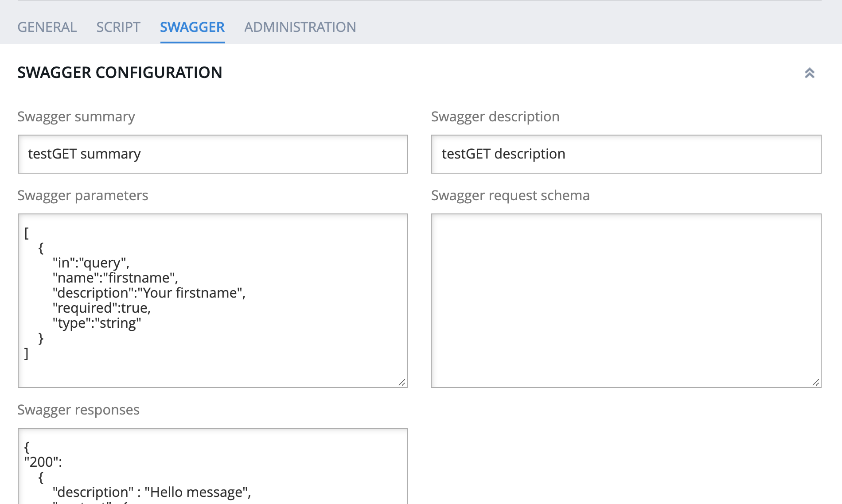Switch to the GENERAL tab
Viewport: 842px width, 504px height.
pos(47,27)
